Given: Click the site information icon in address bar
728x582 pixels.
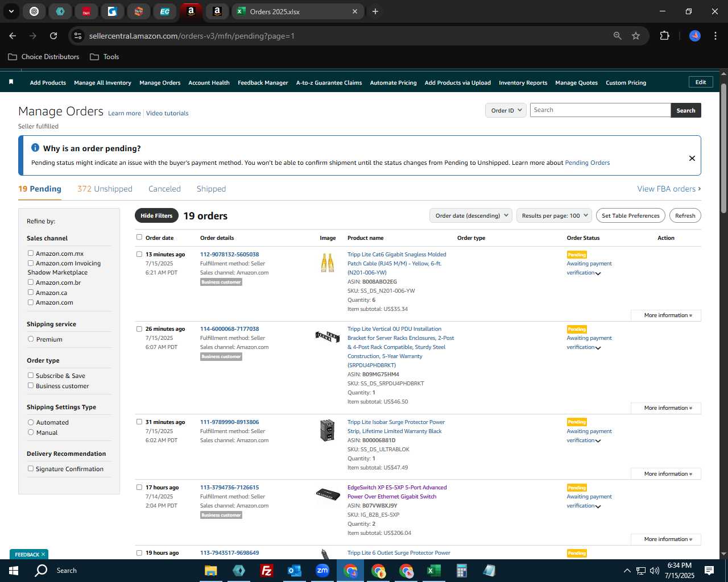Looking at the screenshot, I should click(x=78, y=36).
